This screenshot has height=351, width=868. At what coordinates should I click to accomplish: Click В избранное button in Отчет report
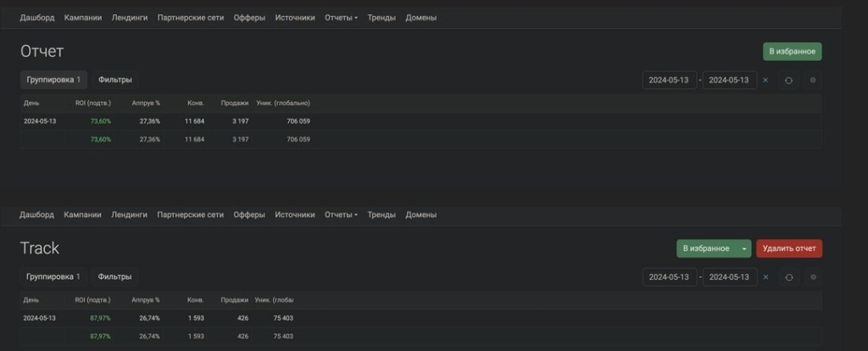(x=792, y=52)
